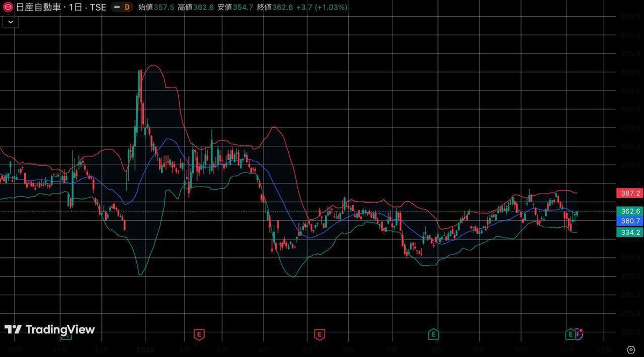Click the orange D delayed-data badge

click(x=126, y=8)
